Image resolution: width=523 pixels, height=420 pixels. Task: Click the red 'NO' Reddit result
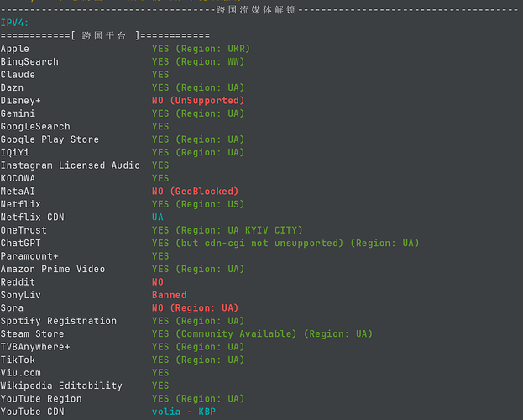[x=158, y=282]
